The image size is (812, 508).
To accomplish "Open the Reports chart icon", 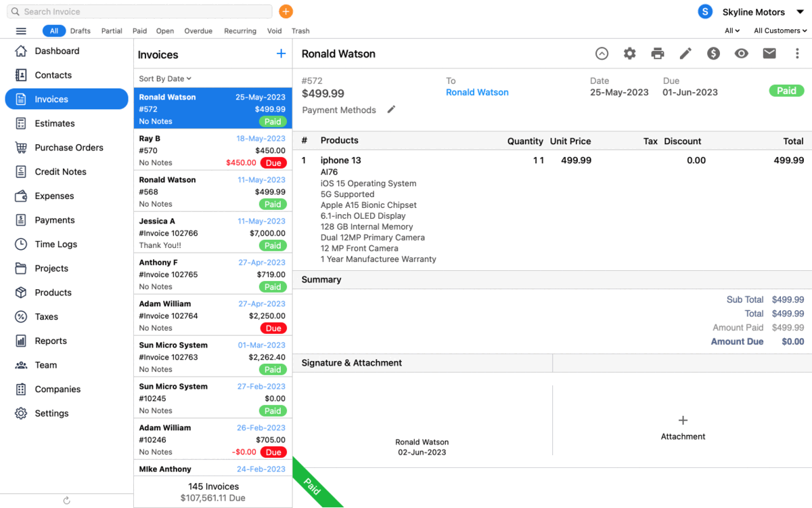I will click(21, 341).
